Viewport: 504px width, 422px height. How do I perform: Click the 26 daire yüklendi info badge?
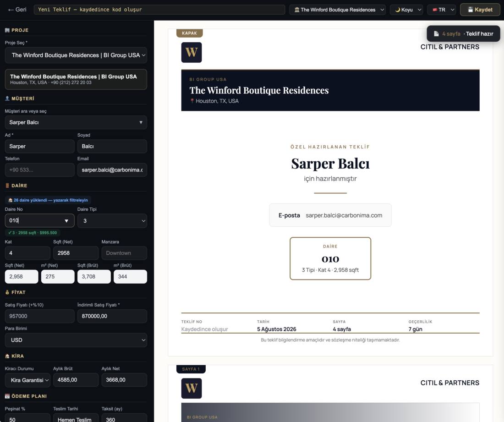click(x=48, y=200)
